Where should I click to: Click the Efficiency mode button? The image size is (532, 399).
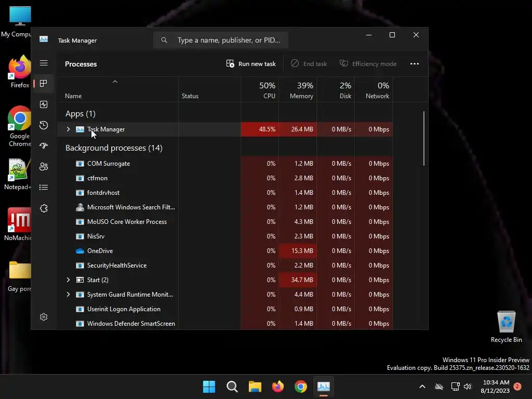[368, 64]
